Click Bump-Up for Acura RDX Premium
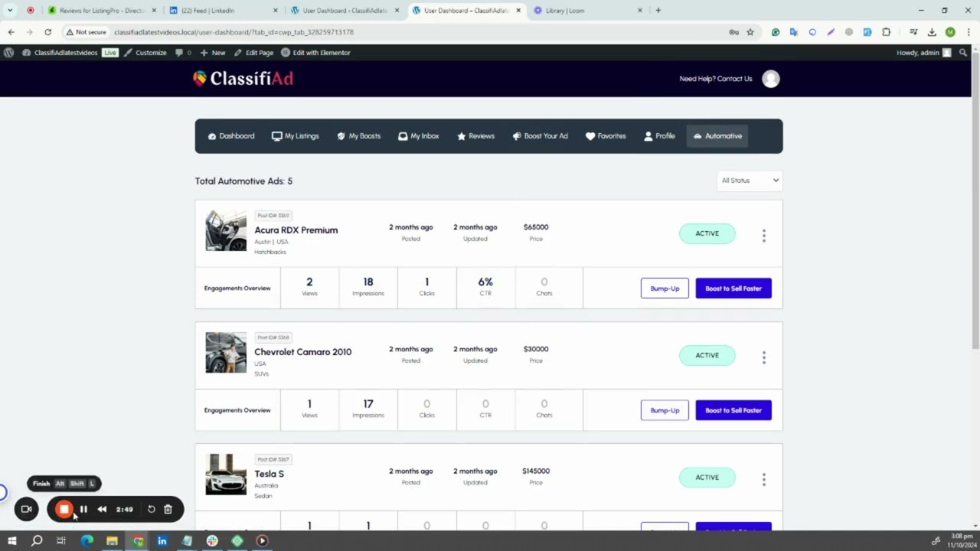Screen dimensions: 980x551 (x=665, y=289)
